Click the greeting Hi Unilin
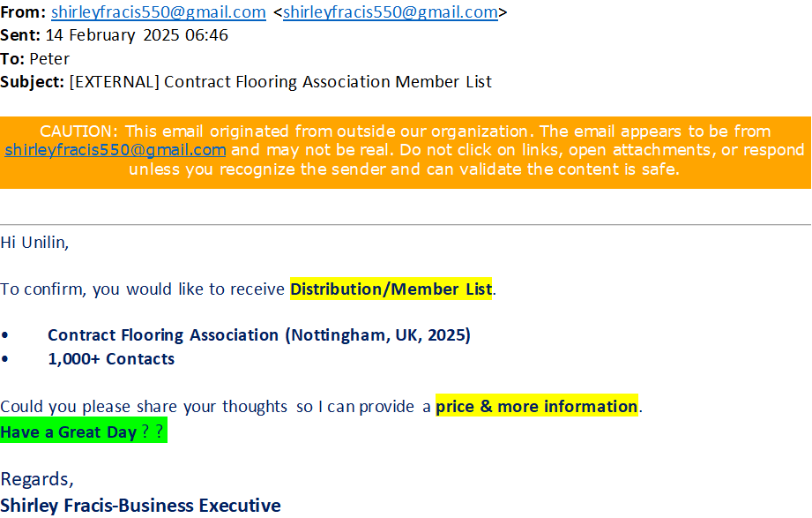 click(x=34, y=242)
